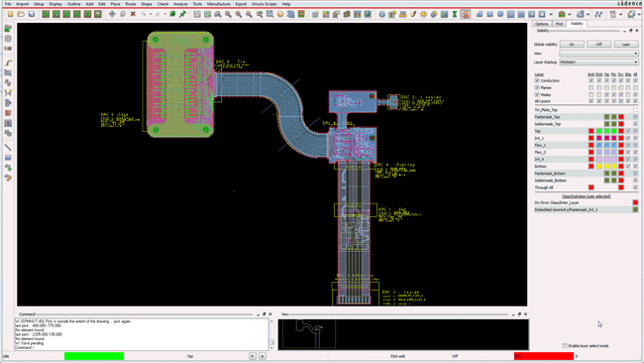Open the Layer Stackup PRIMARY dropdown
The height and width of the screenshot is (363, 644).
click(x=598, y=62)
